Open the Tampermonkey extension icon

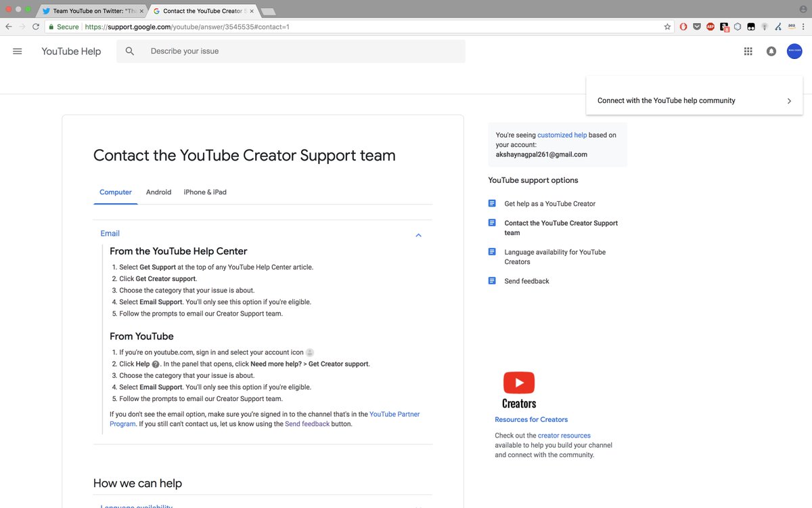pos(752,26)
